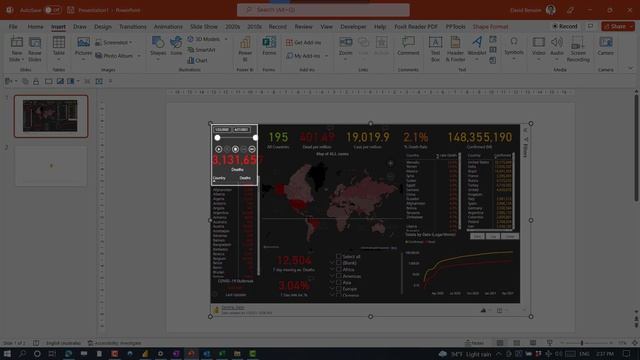Screen dimensions: 640x360
Task: Click the search box in title bar
Action: [323, 10]
